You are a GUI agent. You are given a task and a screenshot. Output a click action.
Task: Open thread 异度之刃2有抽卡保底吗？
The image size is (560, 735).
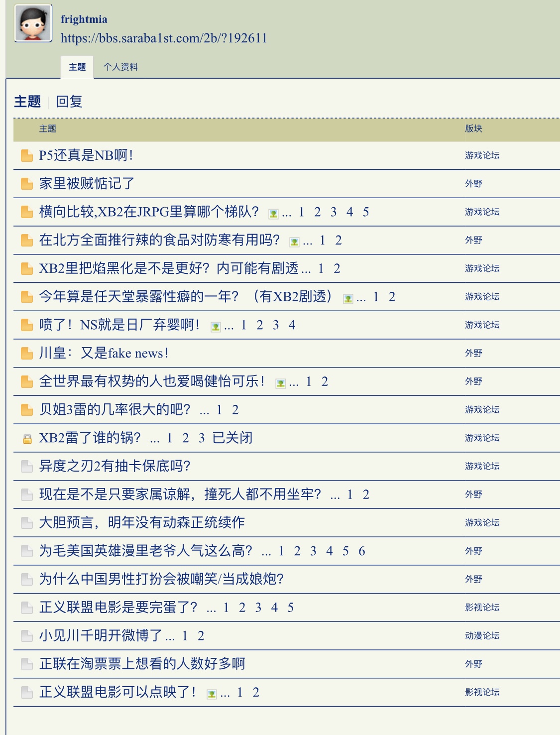point(115,466)
